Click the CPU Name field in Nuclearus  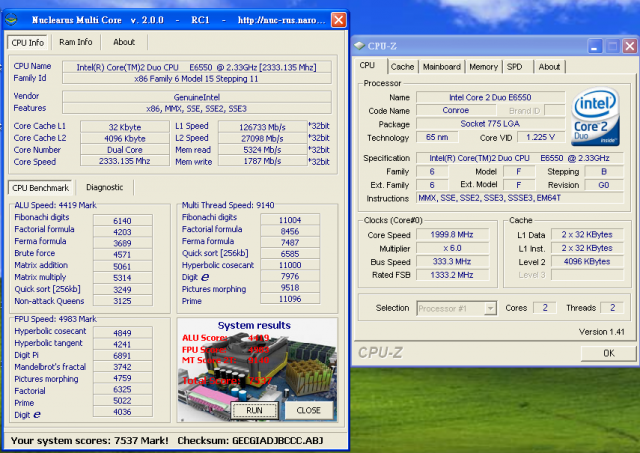click(x=196, y=67)
